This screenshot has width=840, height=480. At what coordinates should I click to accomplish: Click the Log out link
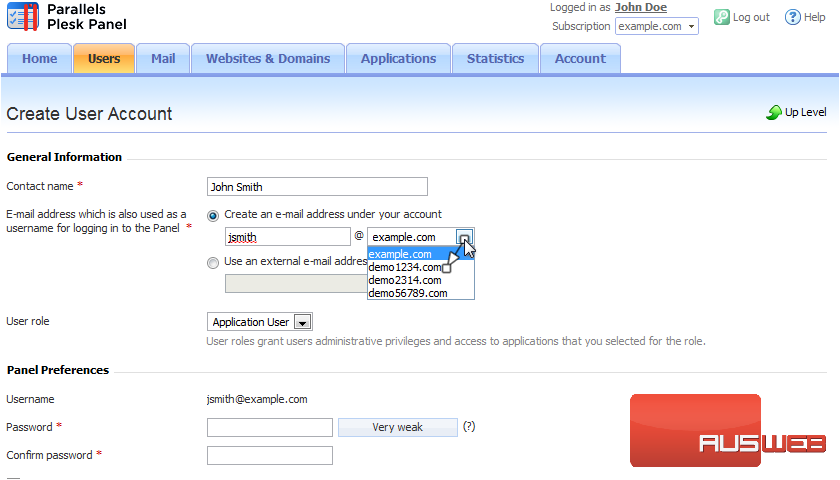(751, 17)
